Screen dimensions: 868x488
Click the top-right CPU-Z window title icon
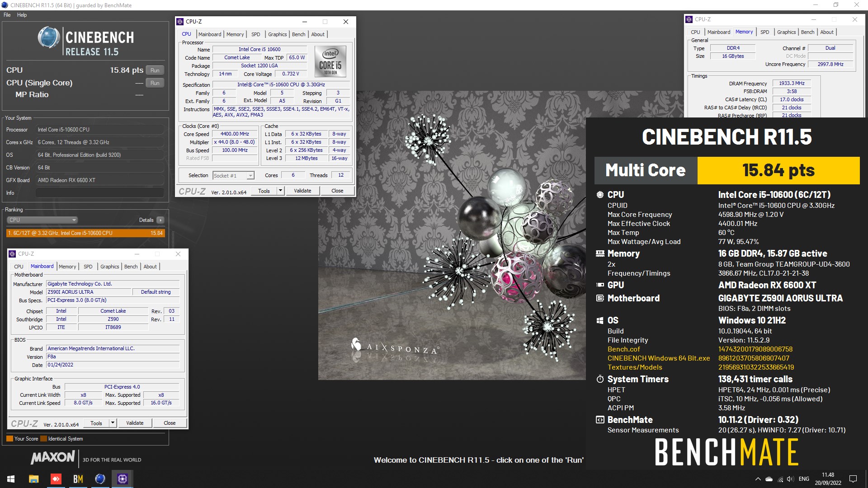coord(689,19)
